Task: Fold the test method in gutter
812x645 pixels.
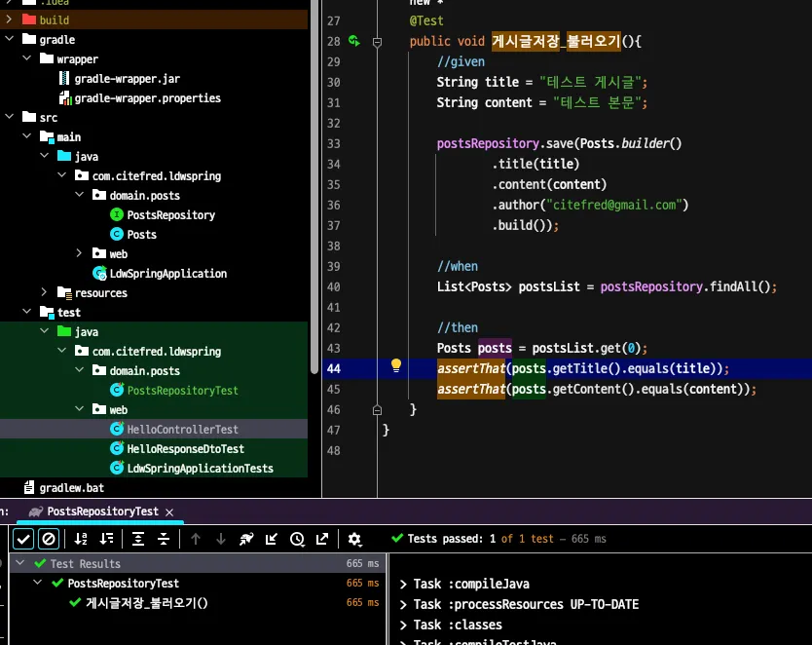Action: click(377, 42)
